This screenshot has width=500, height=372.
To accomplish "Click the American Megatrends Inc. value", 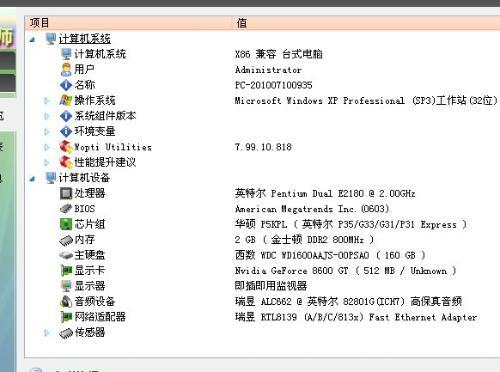I will [312, 209].
